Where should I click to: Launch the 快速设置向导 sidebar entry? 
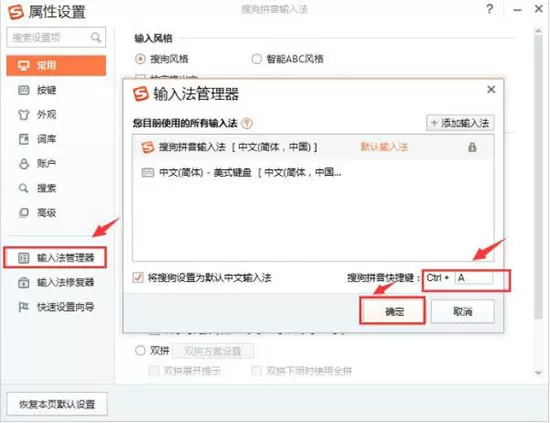[x=56, y=307]
